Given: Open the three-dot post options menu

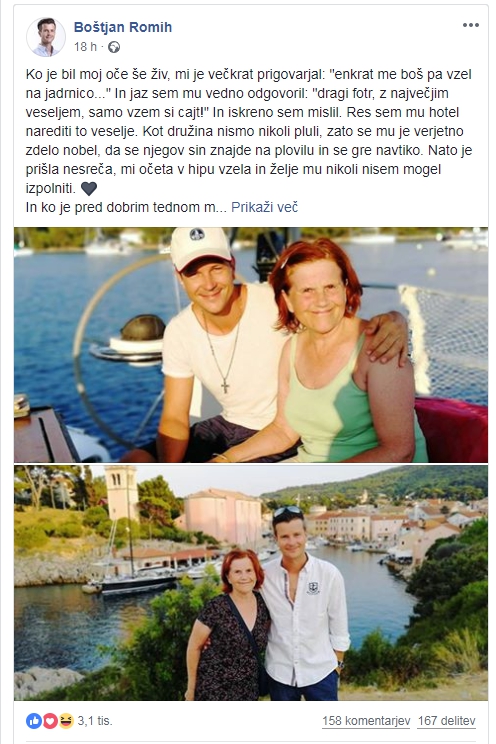Looking at the screenshot, I should [470, 25].
